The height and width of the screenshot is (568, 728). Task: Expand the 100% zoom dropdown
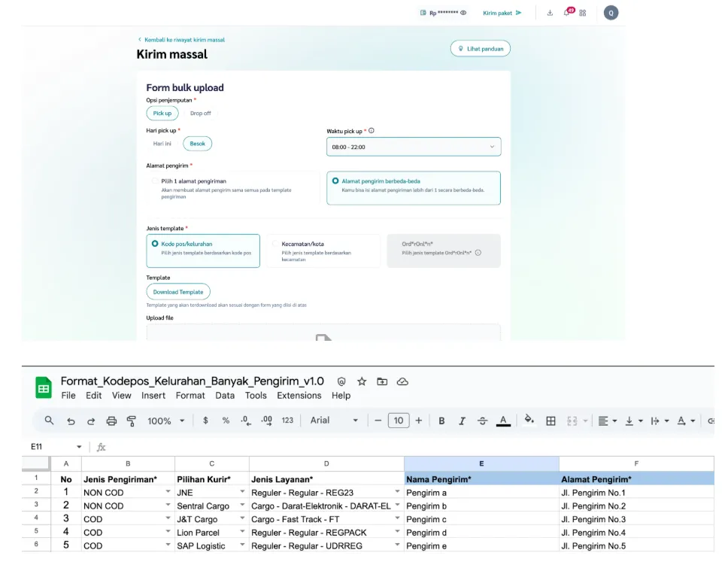[x=164, y=421]
